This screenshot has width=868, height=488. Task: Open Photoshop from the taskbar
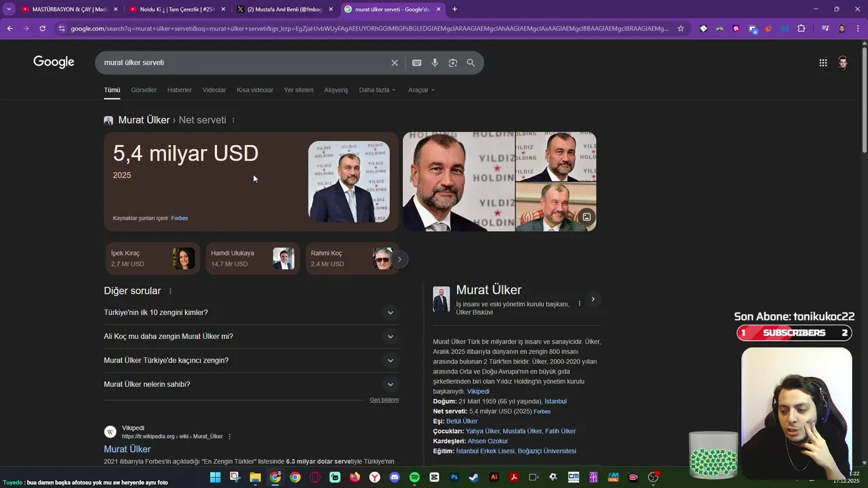click(454, 477)
